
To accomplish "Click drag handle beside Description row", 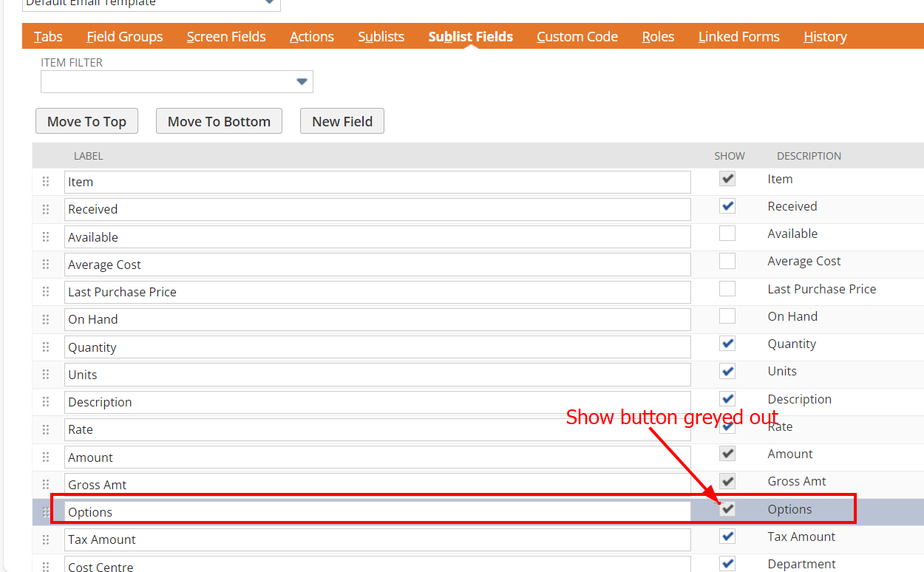I will (46, 402).
